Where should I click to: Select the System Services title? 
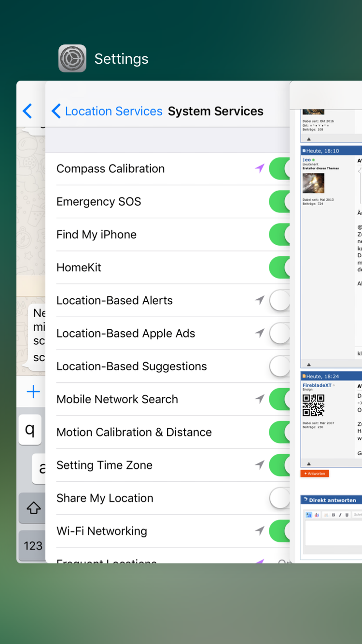point(216,111)
